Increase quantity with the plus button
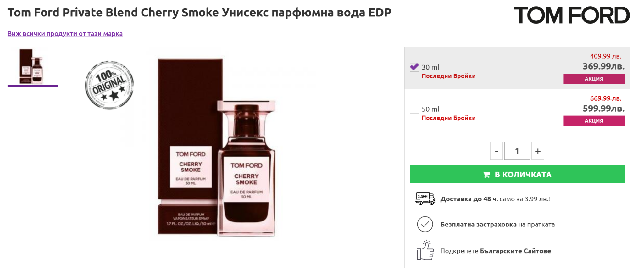 [x=538, y=151]
